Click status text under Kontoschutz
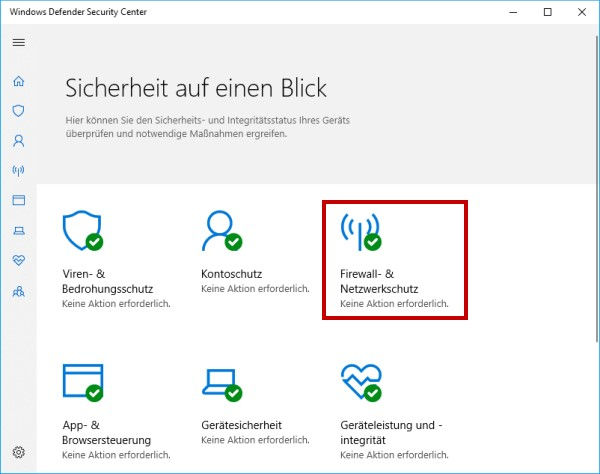 pyautogui.click(x=255, y=289)
